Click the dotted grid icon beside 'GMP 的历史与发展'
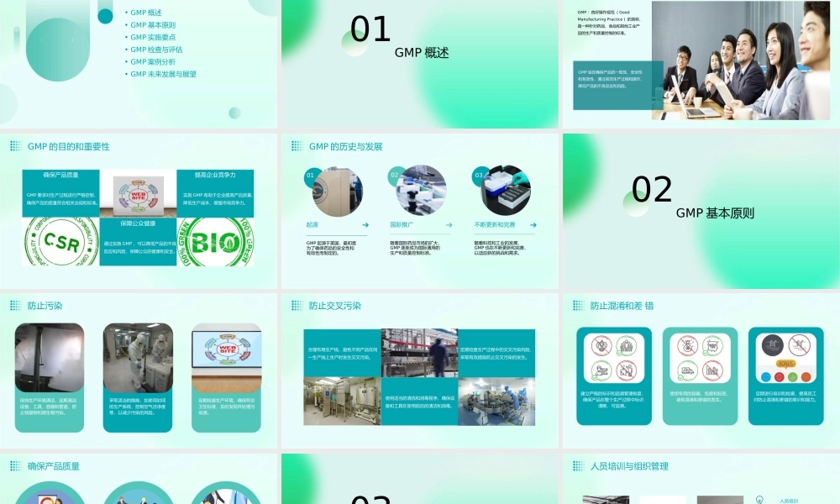 point(297,145)
